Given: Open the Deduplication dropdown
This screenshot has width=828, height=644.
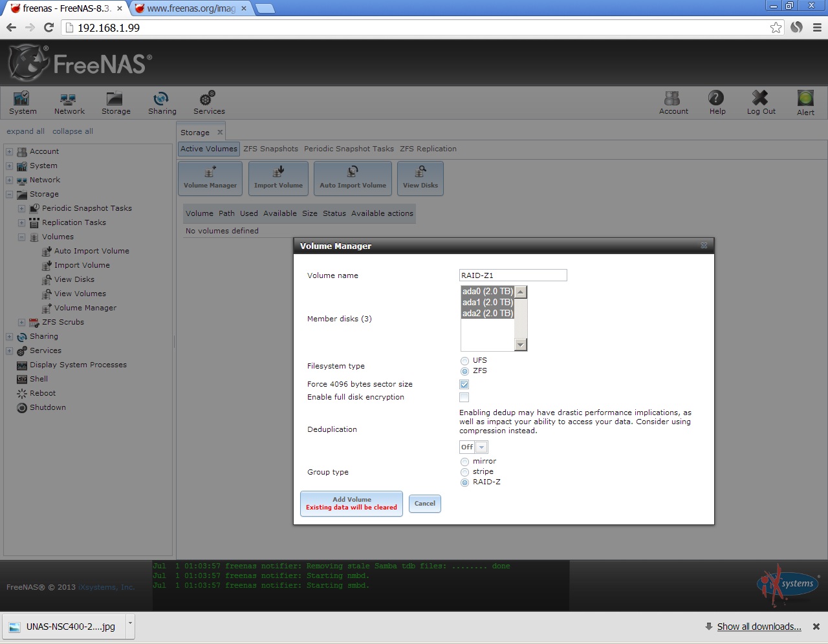Looking at the screenshot, I should (x=481, y=447).
